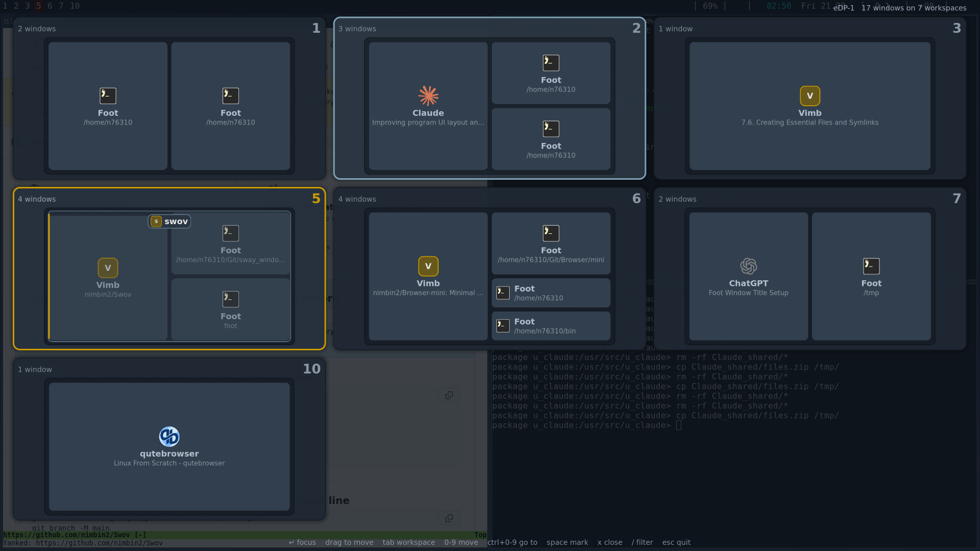
Task: Click the lower copy icon on the background page
Action: (449, 518)
